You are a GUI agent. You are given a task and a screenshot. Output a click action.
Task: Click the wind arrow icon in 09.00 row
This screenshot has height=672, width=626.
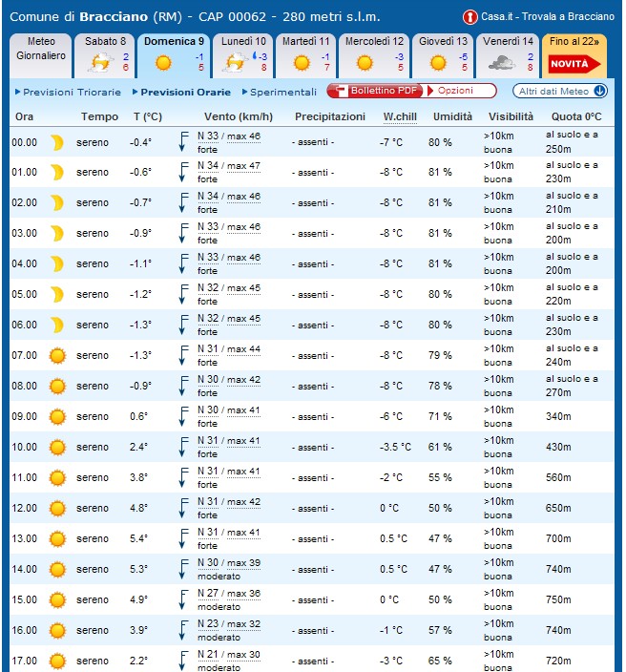(183, 416)
